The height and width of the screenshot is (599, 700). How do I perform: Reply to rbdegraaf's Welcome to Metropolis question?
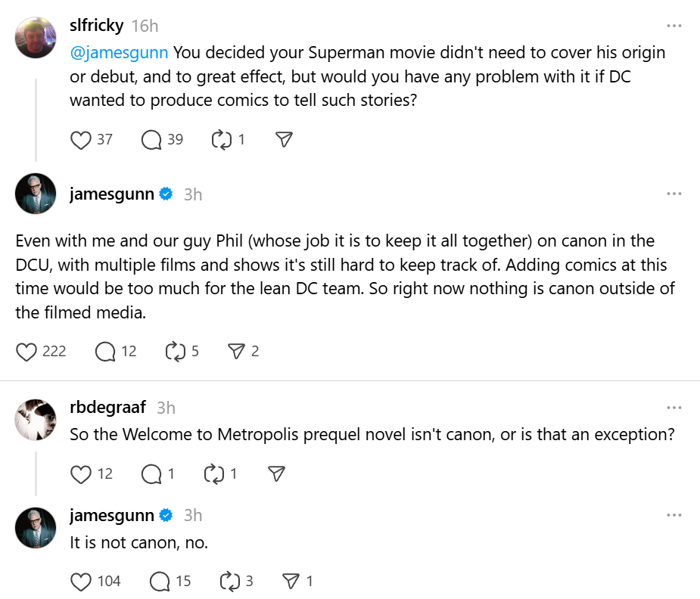click(151, 474)
